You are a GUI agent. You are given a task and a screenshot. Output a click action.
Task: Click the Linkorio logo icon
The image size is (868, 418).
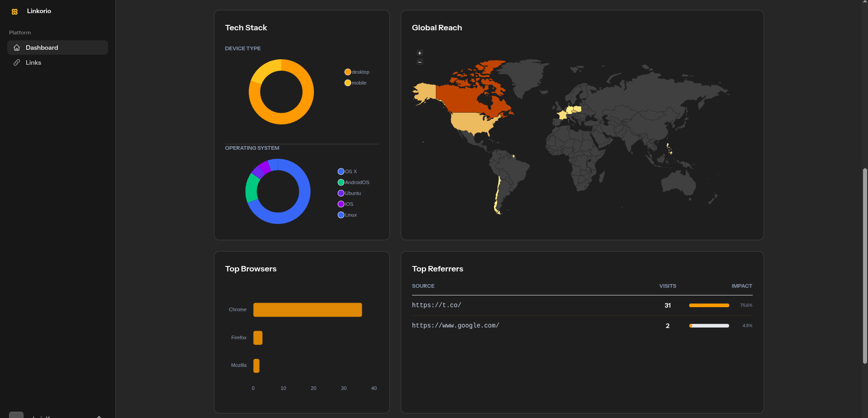tap(14, 11)
